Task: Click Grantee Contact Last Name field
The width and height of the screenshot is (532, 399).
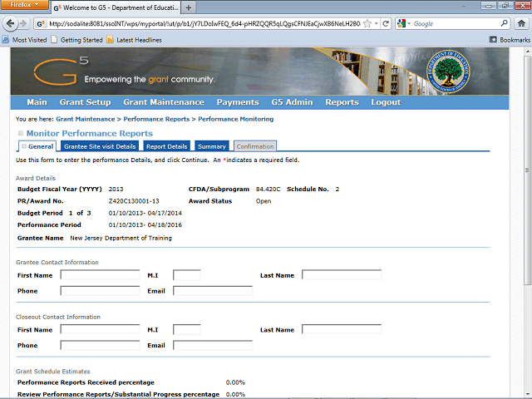Action: (x=342, y=275)
